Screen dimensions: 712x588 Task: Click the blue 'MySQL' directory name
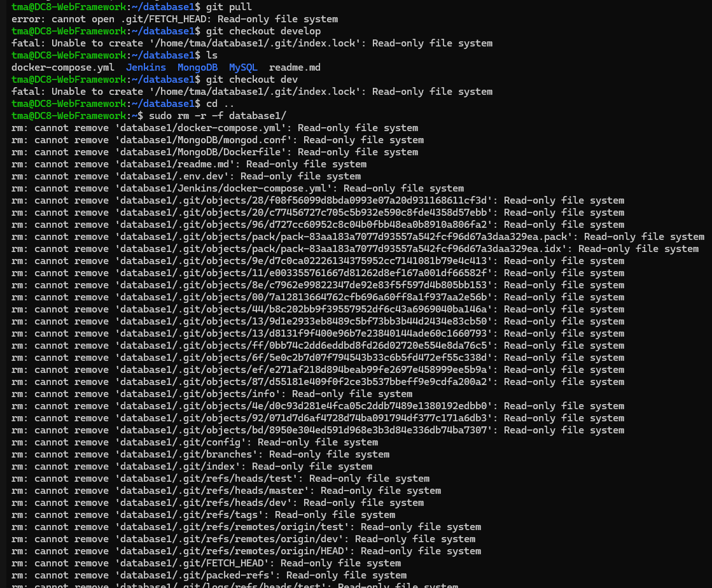point(243,67)
